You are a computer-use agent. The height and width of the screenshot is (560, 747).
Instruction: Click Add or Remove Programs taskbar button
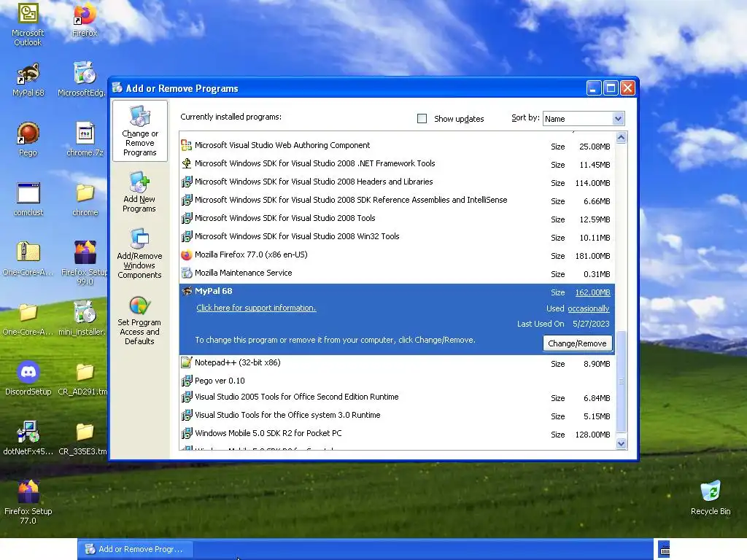135,549
